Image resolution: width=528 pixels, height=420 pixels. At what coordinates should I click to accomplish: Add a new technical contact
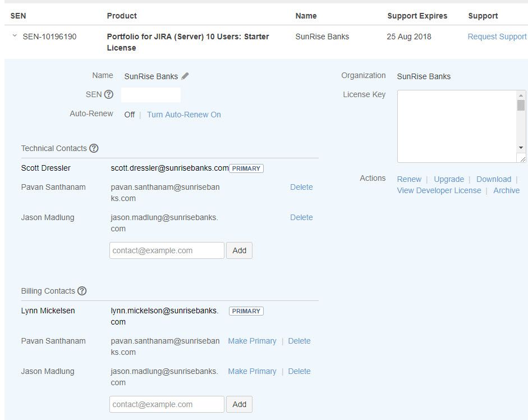[x=239, y=250]
